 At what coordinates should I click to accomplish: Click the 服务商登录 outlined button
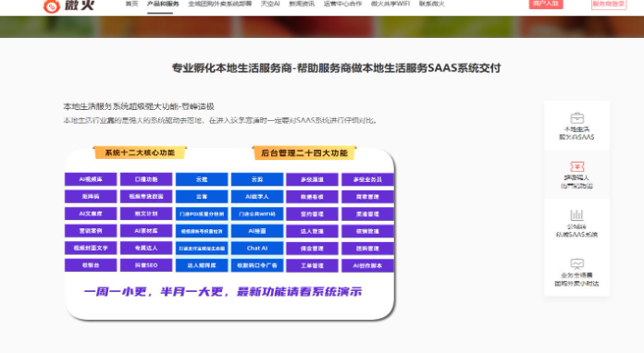[x=609, y=4]
